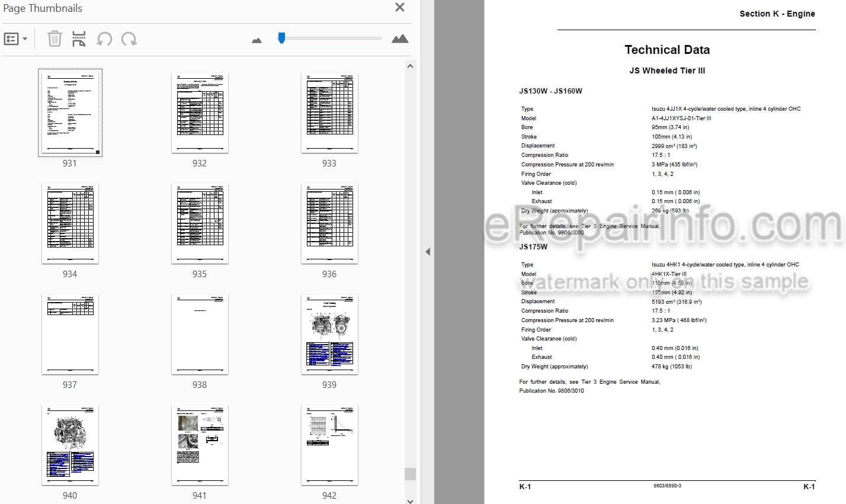
Task: Select page 938 thumbnail
Action: tap(200, 334)
